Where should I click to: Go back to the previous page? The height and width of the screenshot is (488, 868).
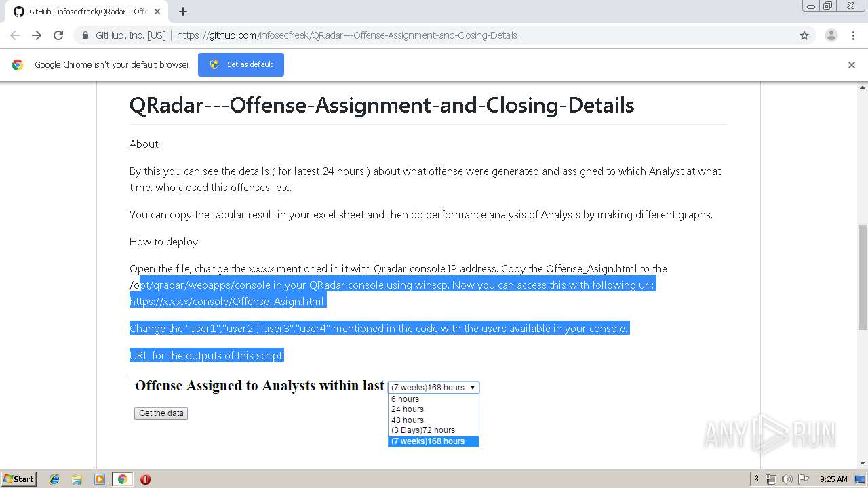coord(15,35)
